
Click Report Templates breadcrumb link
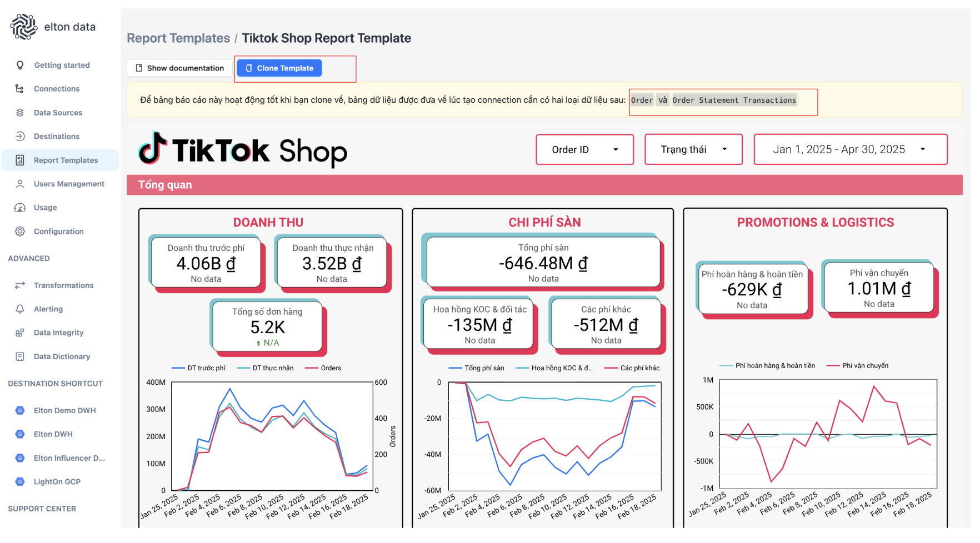click(178, 38)
